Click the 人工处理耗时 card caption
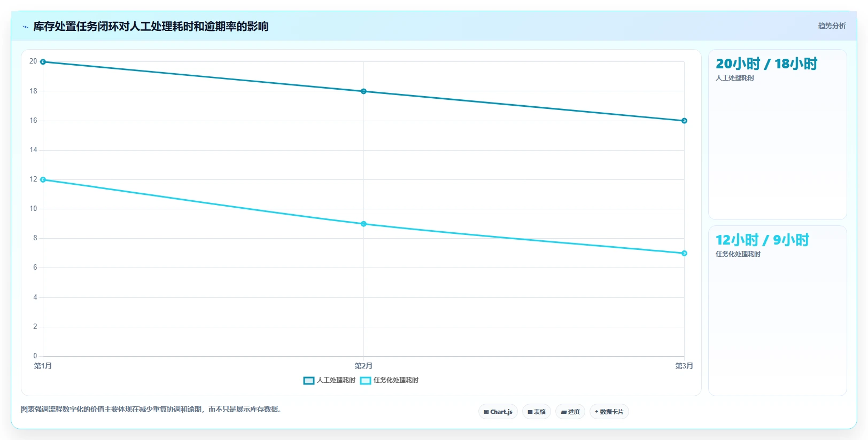This screenshot has height=440, width=868. point(735,78)
